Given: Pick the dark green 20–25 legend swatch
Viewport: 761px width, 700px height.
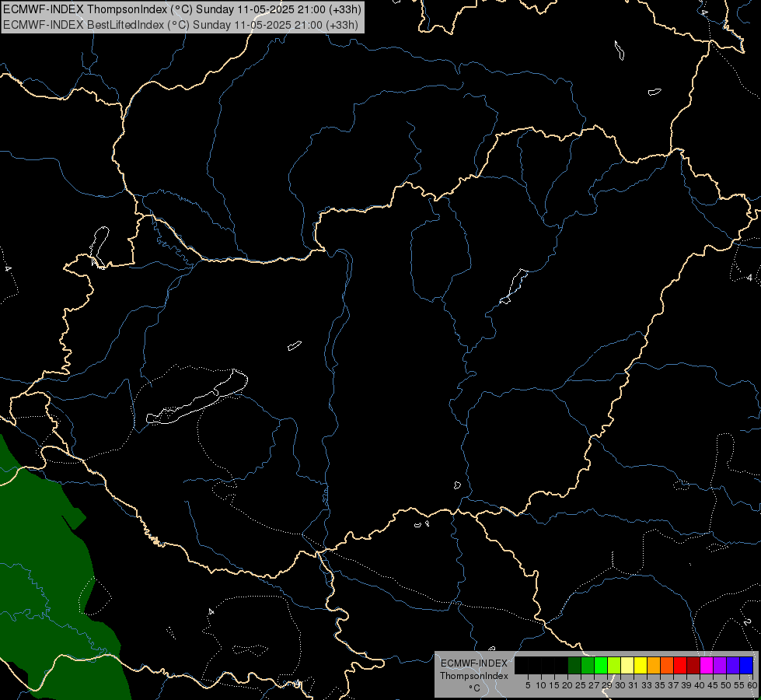Looking at the screenshot, I should click(x=574, y=666).
